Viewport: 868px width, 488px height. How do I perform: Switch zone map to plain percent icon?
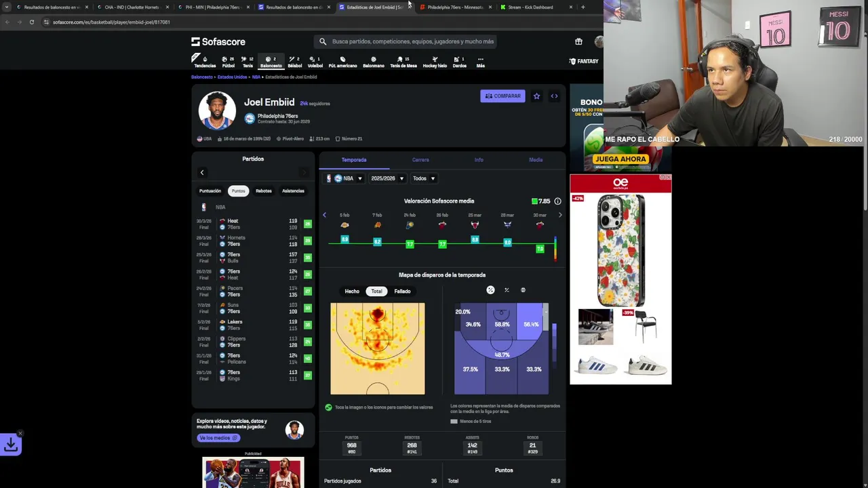[507, 290]
